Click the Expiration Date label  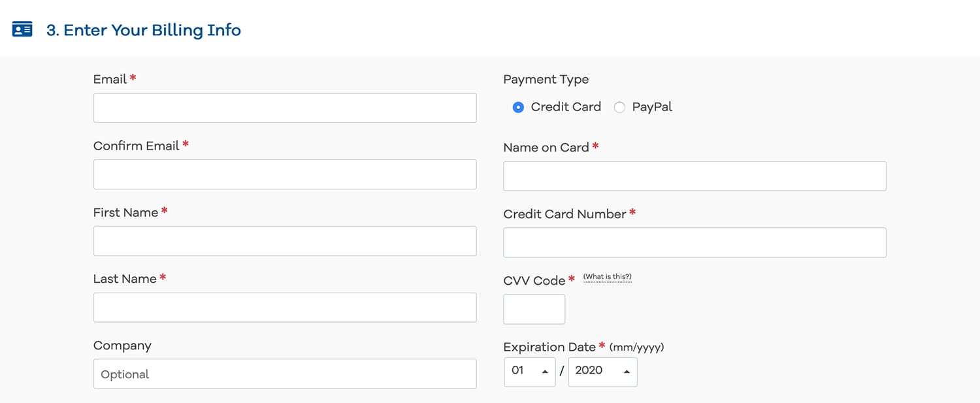tap(549, 347)
